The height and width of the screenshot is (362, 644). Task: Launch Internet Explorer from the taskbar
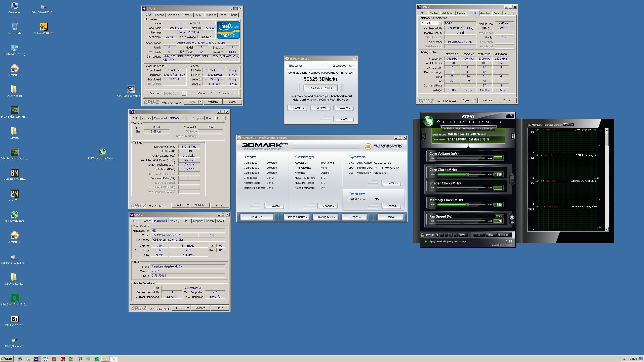click(20, 359)
